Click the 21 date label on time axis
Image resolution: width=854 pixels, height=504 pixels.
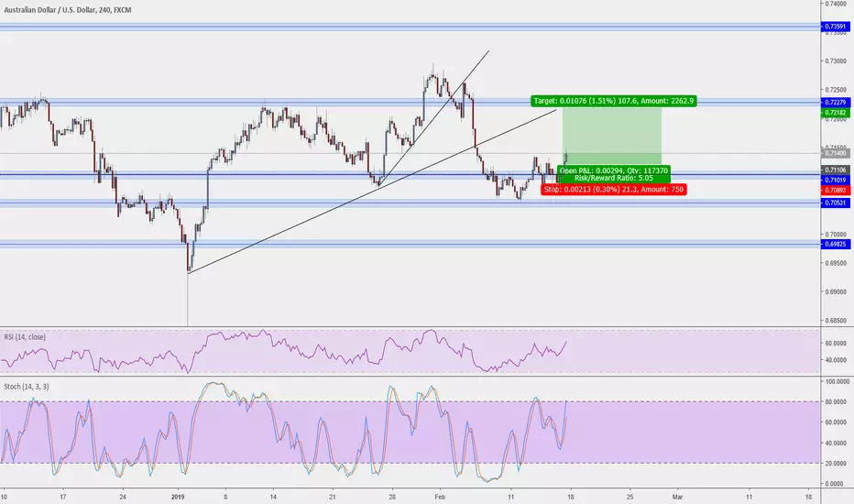(x=333, y=497)
